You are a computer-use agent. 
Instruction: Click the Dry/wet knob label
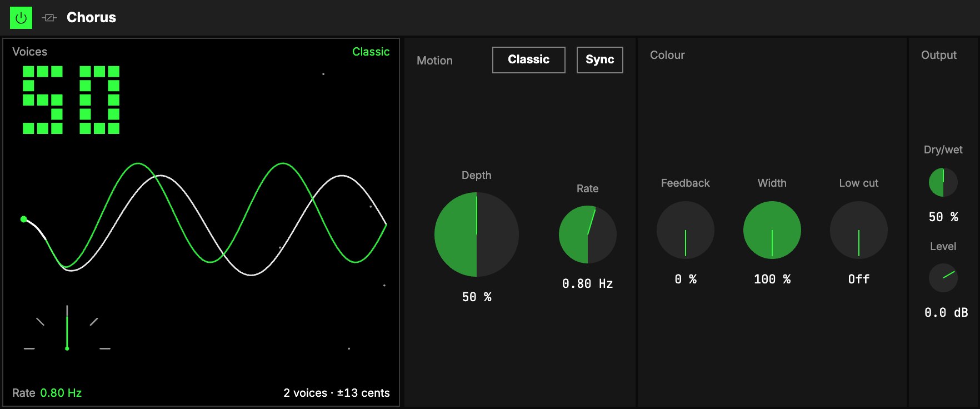pos(943,149)
